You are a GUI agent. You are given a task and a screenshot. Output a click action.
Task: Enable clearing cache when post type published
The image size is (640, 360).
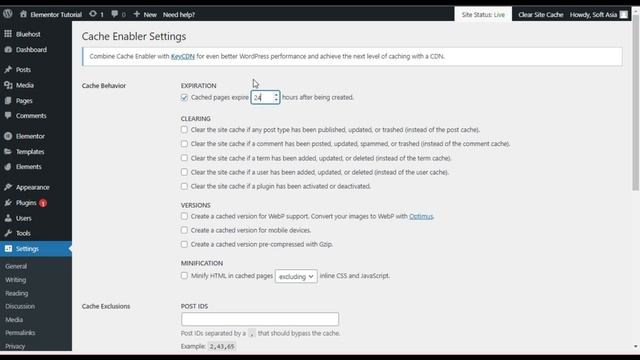pyautogui.click(x=184, y=129)
